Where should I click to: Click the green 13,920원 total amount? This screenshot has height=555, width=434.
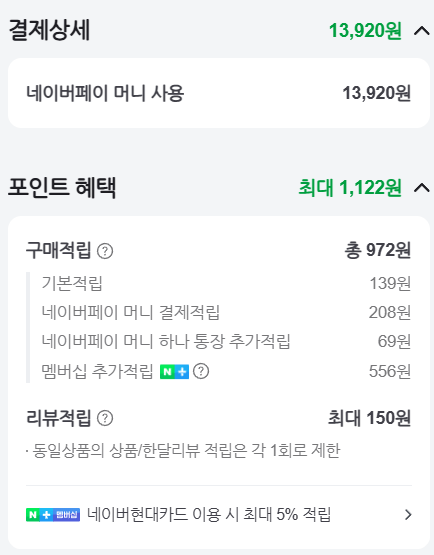click(365, 30)
